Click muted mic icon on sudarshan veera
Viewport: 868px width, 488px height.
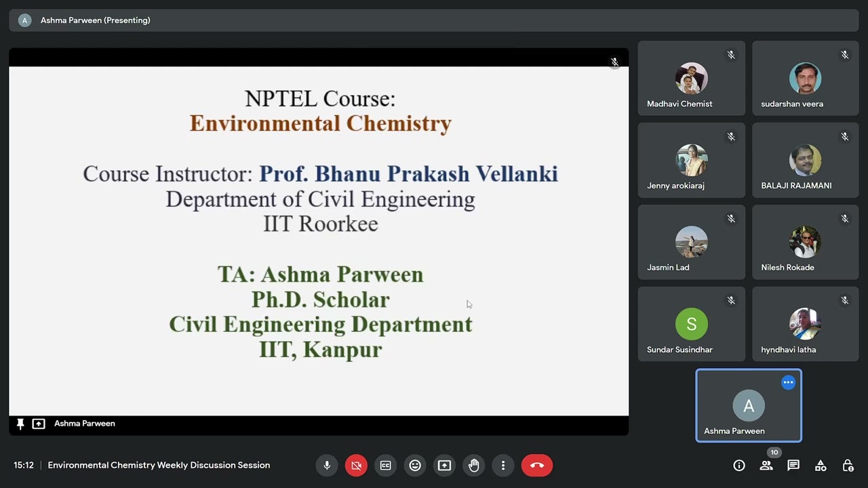pyautogui.click(x=845, y=55)
